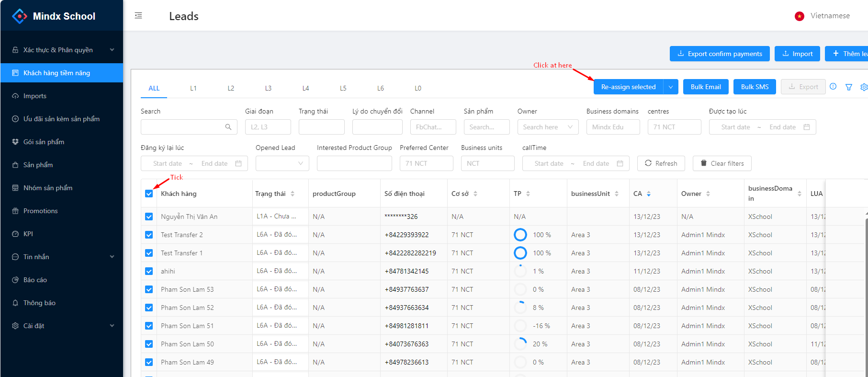Click the search magnifier icon
Viewport: 868px width, 377px height.
[x=228, y=127]
